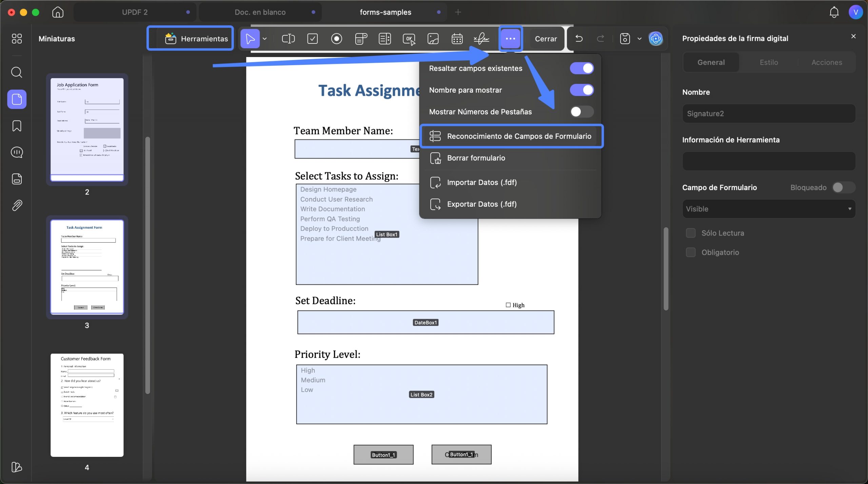Select the text field tool icon
The height and width of the screenshot is (484, 868).
(288, 39)
